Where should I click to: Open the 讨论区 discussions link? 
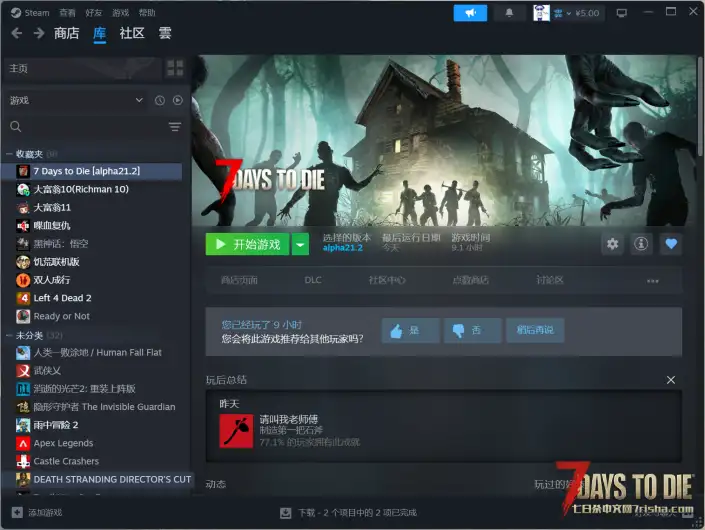pyautogui.click(x=549, y=281)
